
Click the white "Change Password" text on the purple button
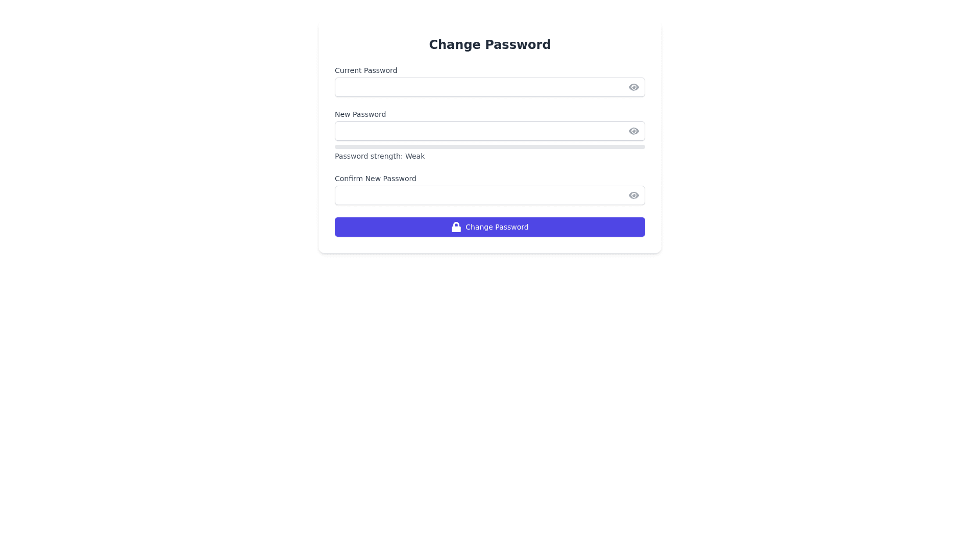click(x=497, y=227)
